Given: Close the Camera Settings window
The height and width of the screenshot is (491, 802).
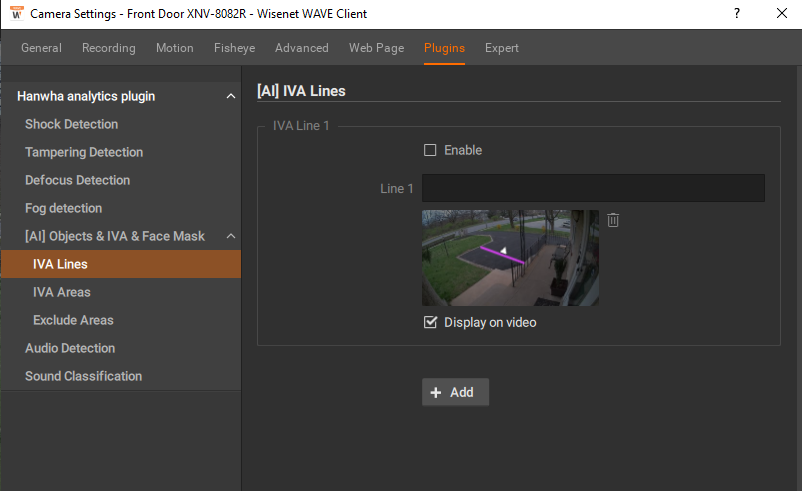Looking at the screenshot, I should (782, 13).
